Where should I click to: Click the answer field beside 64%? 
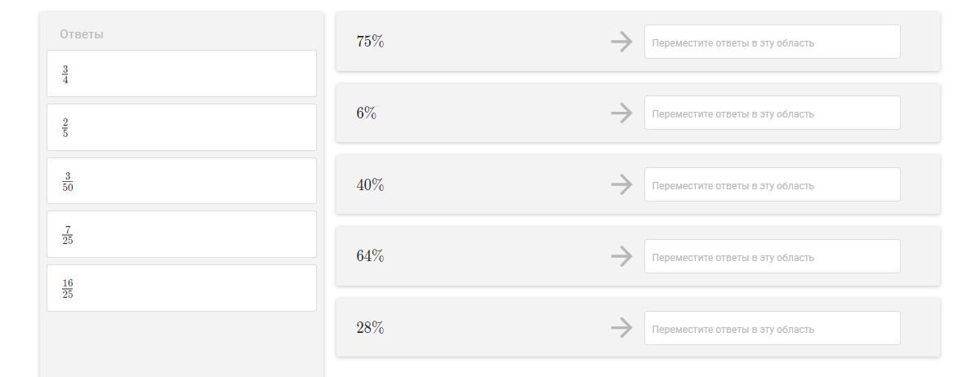pyautogui.click(x=772, y=256)
